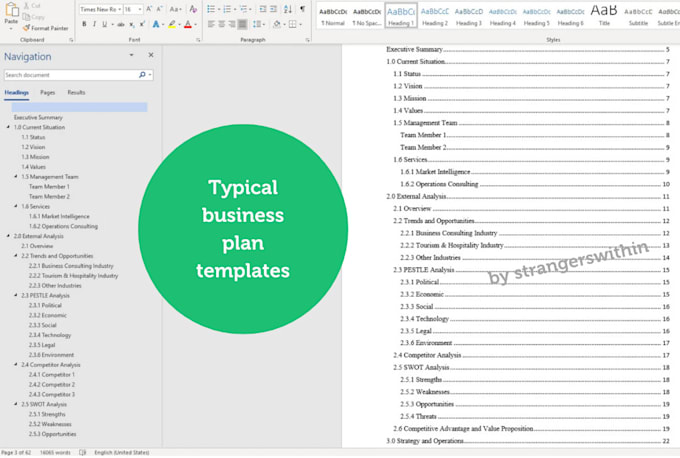This screenshot has width=680, height=458.
Task: Apply the Title style
Action: point(604,16)
